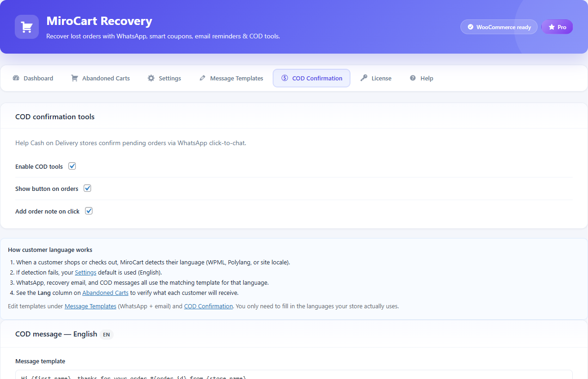Screen dimensions: 588x379
Task: Click the How customer language works heading
Action: (50, 250)
